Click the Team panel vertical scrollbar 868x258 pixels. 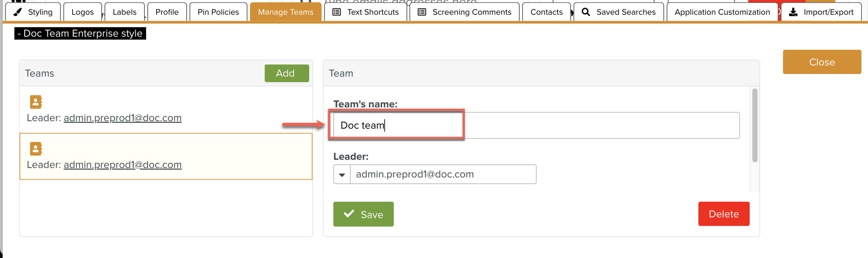point(754,125)
